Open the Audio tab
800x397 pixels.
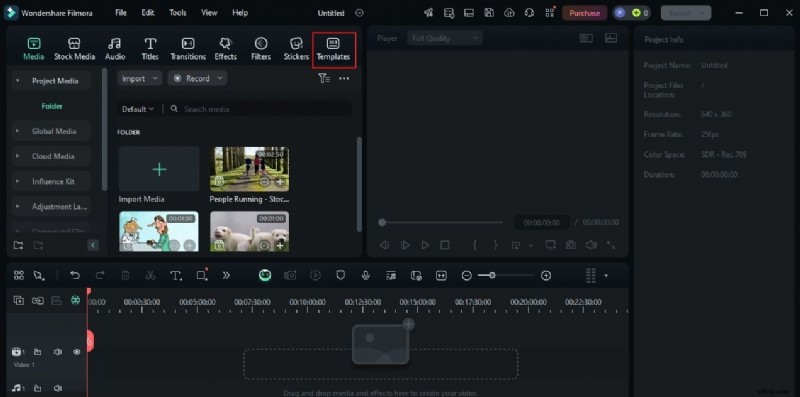[x=115, y=49]
